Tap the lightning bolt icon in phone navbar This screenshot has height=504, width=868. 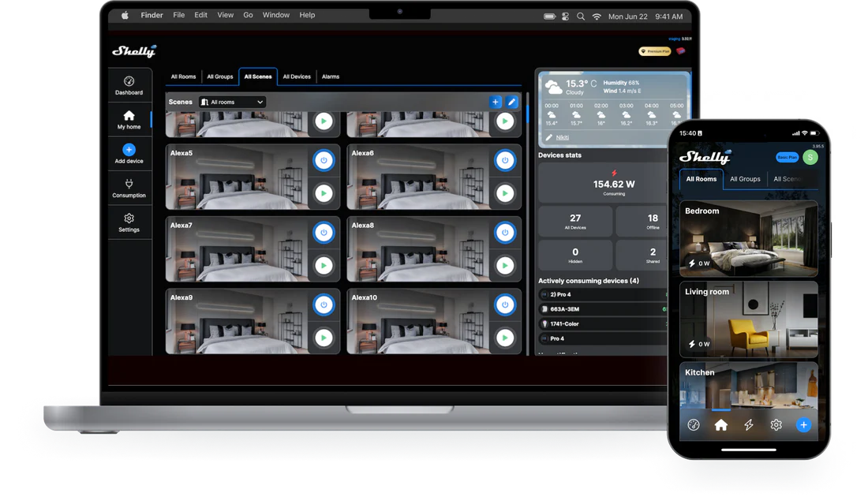pyautogui.click(x=749, y=425)
